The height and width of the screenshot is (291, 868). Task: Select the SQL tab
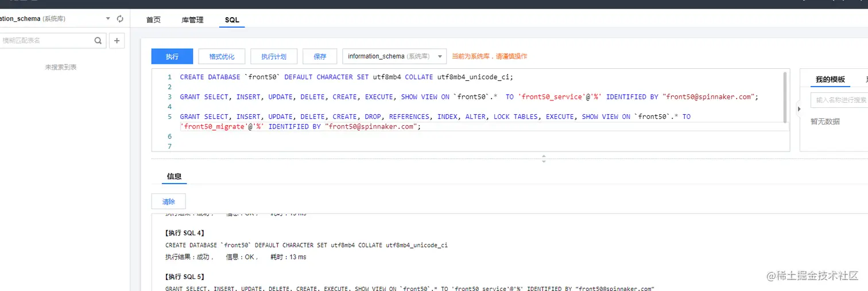pos(232,20)
